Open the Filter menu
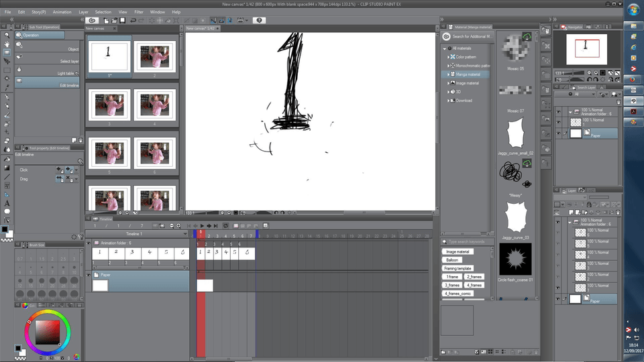The width and height of the screenshot is (644, 362). (139, 12)
